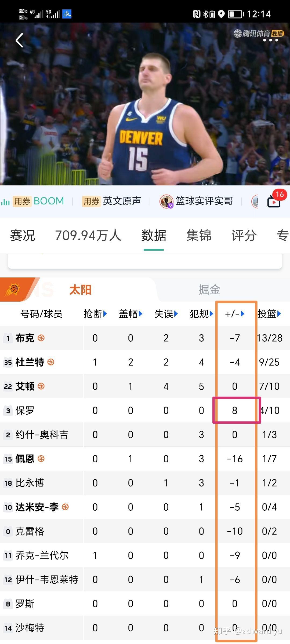
Task: Open player 克雷格 row
Action: tap(145, 531)
